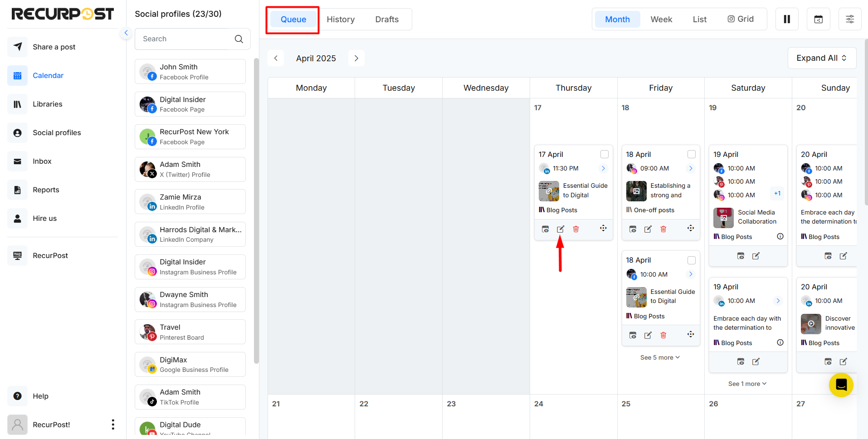Click move icon on 17 April post
Viewport: 868px width, 439px height.
(x=603, y=228)
